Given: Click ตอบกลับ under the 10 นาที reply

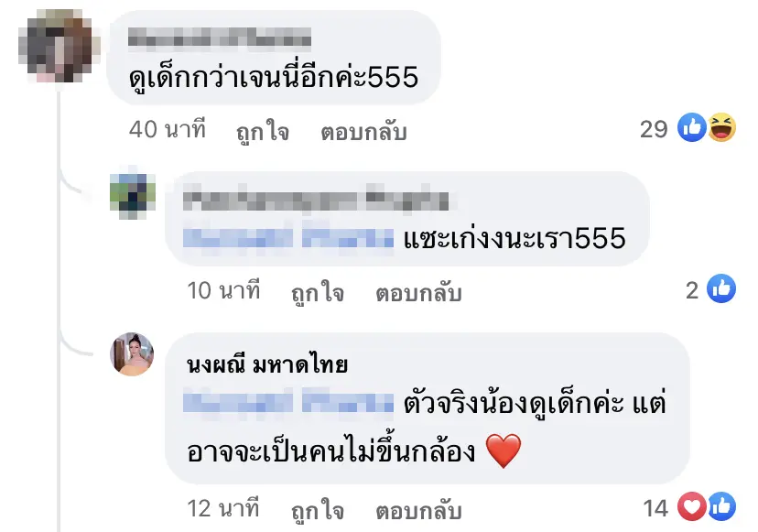Looking at the screenshot, I should pos(418,293).
